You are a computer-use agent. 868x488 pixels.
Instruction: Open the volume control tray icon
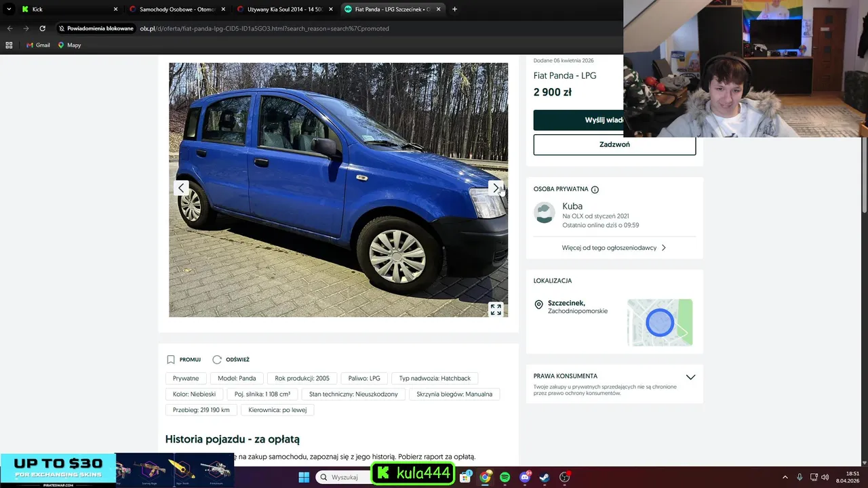825,477
